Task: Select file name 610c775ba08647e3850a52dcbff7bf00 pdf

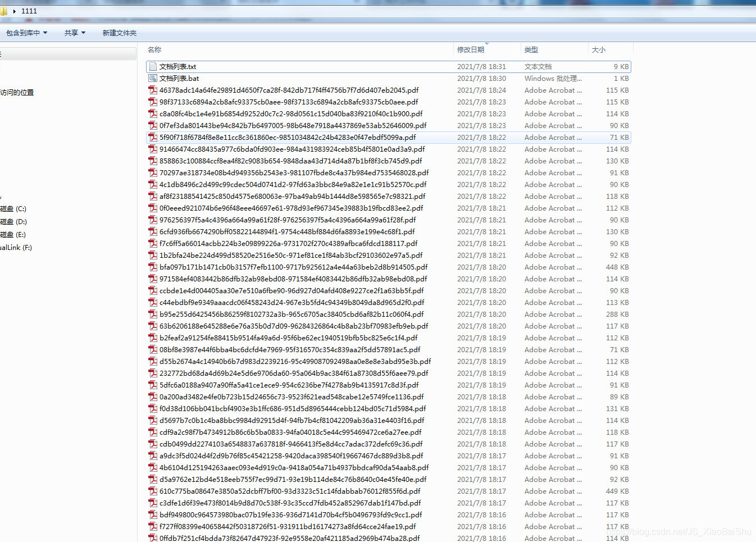Action: pyautogui.click(x=290, y=491)
